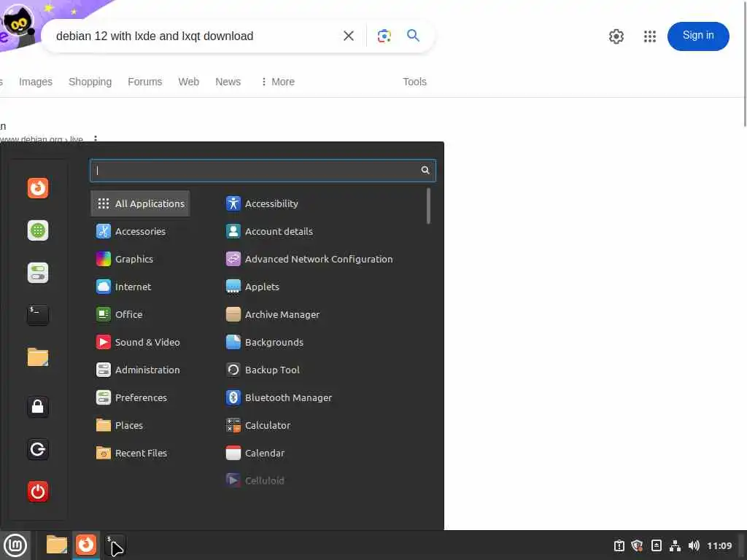Switch to Google Images tab
747x560 pixels.
[x=36, y=82]
